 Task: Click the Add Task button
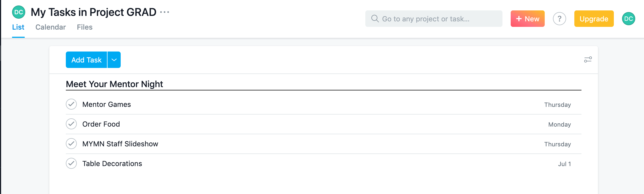tap(86, 60)
